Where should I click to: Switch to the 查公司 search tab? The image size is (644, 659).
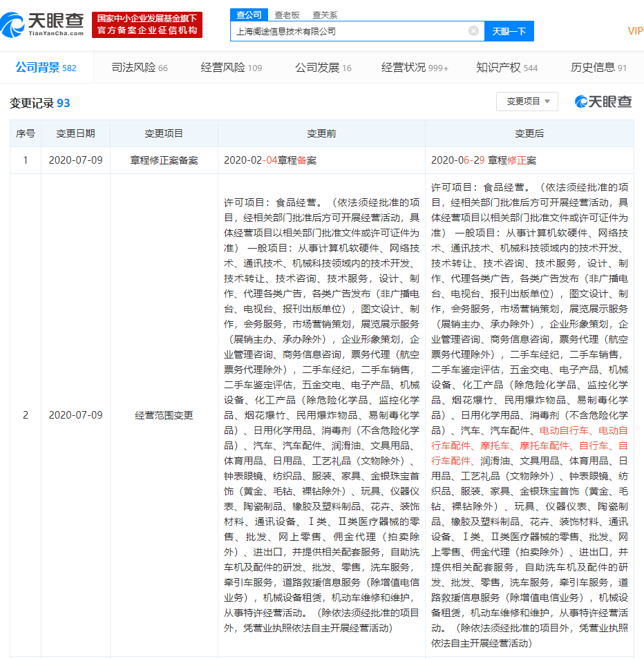[249, 14]
